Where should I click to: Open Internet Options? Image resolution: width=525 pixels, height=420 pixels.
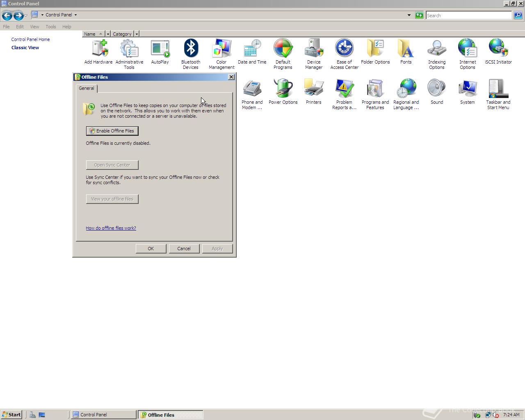(468, 54)
